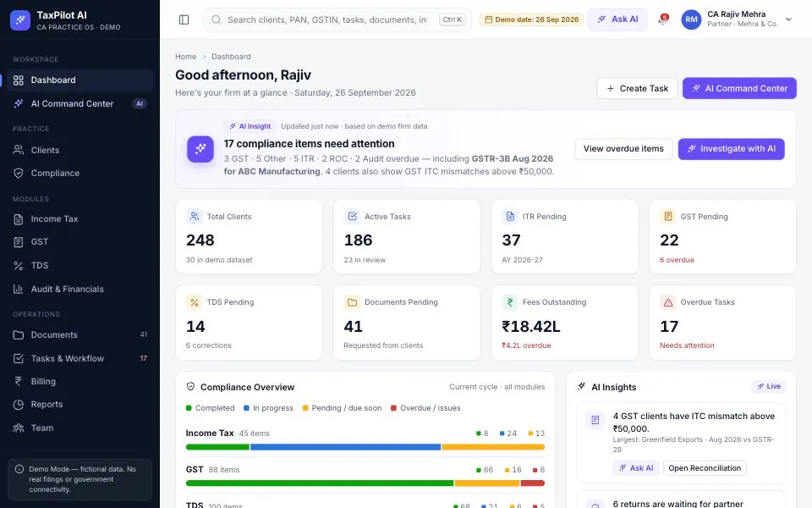Go to Clients in sidebar
Viewport: 812px width, 508px height.
80,150
